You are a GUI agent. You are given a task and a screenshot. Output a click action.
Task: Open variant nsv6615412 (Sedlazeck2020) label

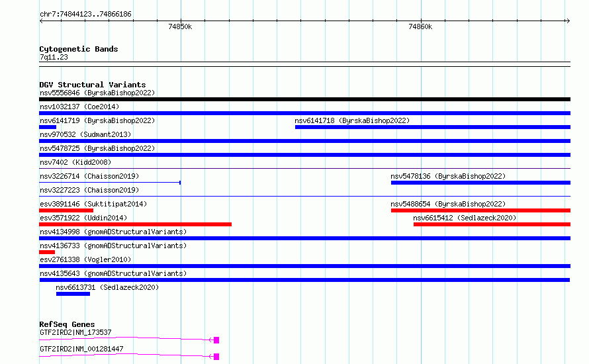pos(465,218)
